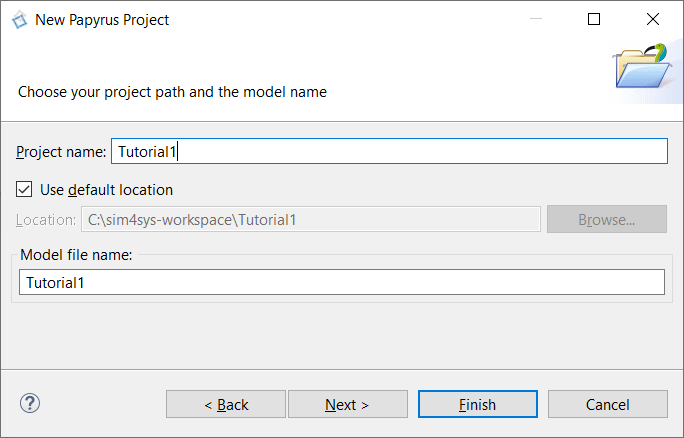Click the disabled Location path field
Screen dimensions: 684x438
(311, 219)
